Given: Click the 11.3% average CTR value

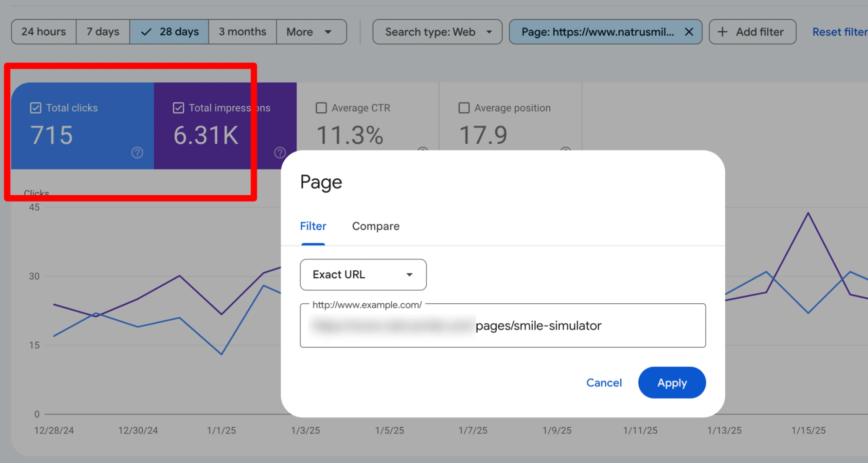Looking at the screenshot, I should click(x=350, y=135).
